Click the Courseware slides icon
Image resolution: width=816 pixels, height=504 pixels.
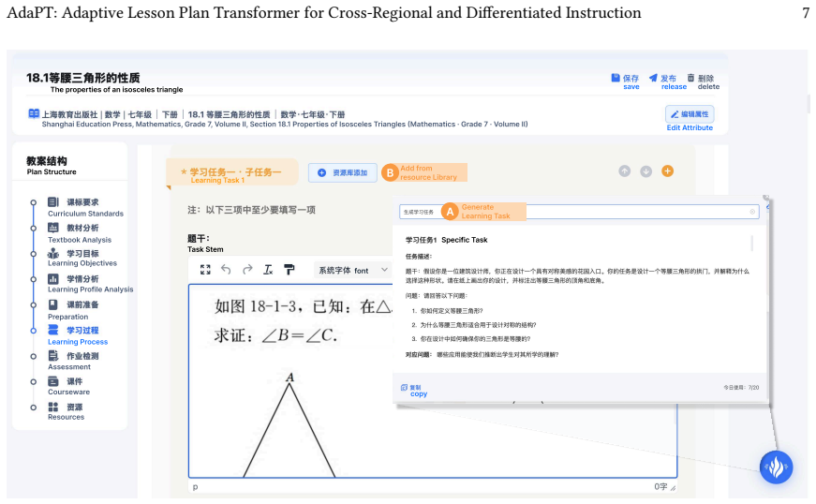[53, 381]
